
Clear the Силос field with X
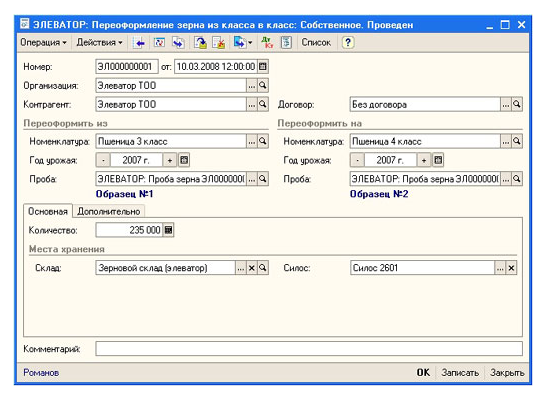tap(511, 268)
